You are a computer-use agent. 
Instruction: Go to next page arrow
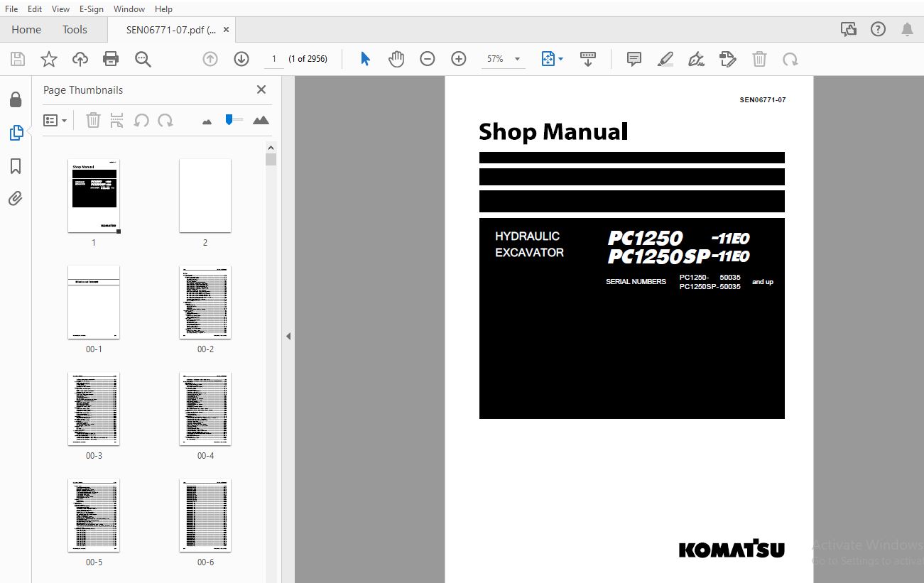(x=241, y=59)
